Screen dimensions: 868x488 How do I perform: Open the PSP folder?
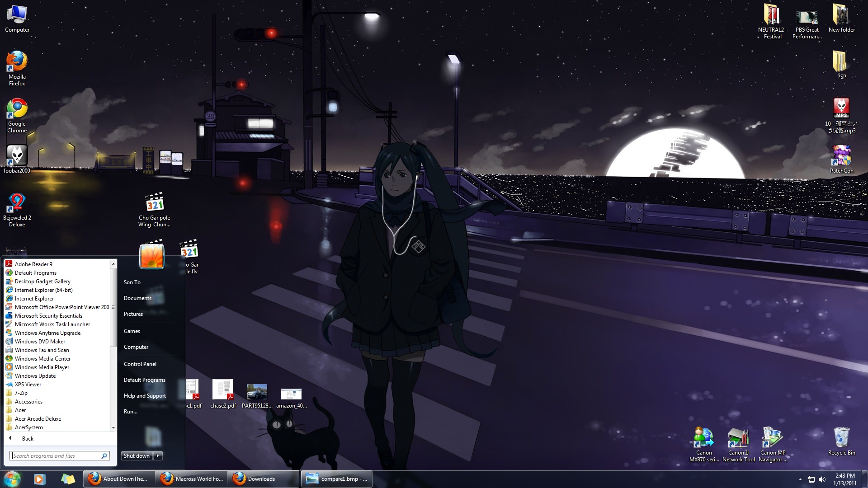click(841, 65)
